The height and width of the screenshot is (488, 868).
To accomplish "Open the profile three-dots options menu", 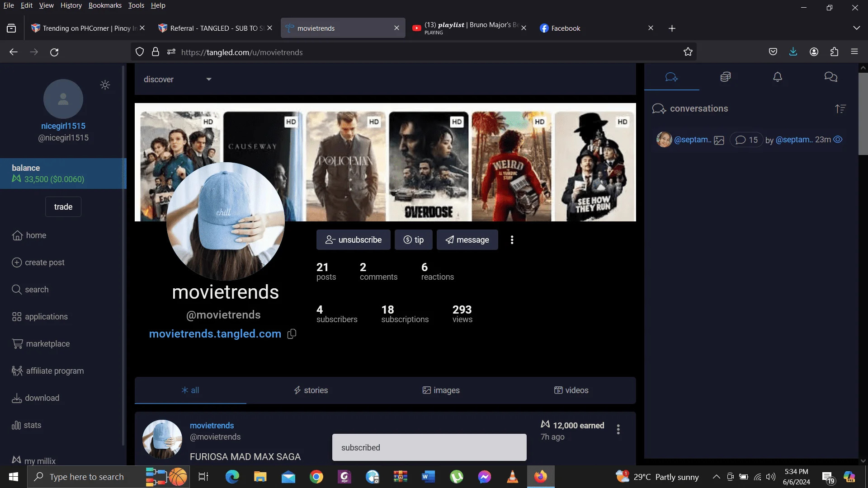I will (x=512, y=240).
